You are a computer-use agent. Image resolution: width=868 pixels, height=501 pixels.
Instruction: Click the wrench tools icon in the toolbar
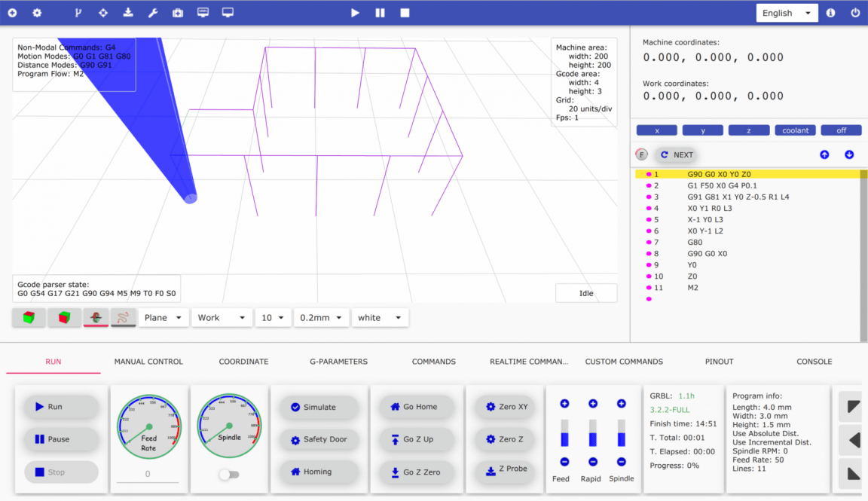click(152, 12)
